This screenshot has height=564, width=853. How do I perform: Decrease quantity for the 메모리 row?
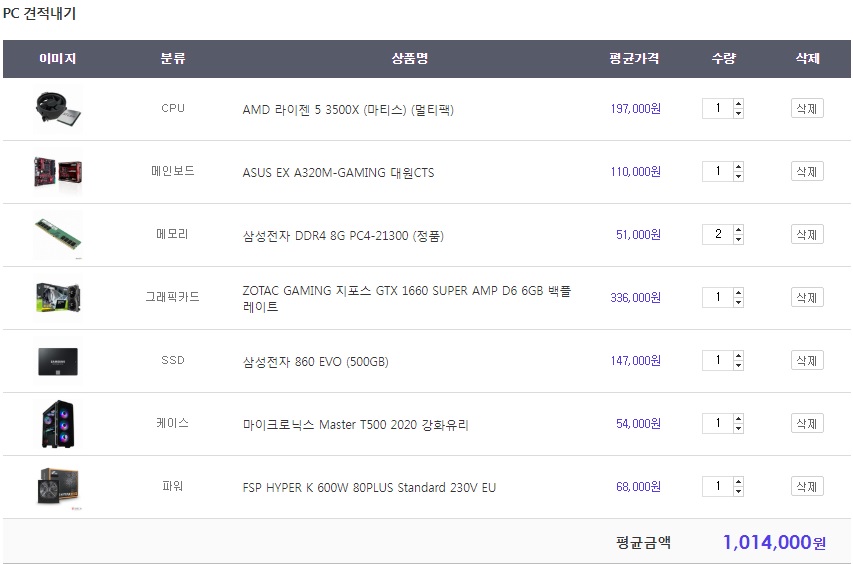pyautogui.click(x=738, y=239)
